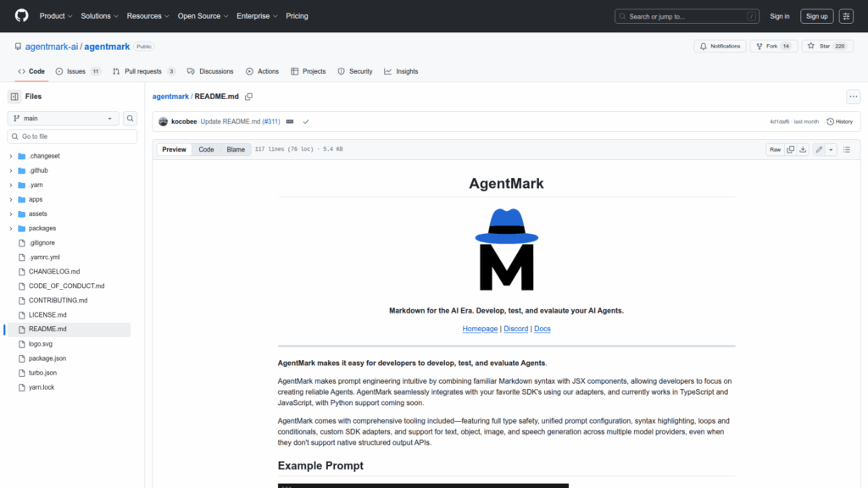Open the Product menu dropdown
The height and width of the screenshot is (488, 868).
[x=56, y=16]
